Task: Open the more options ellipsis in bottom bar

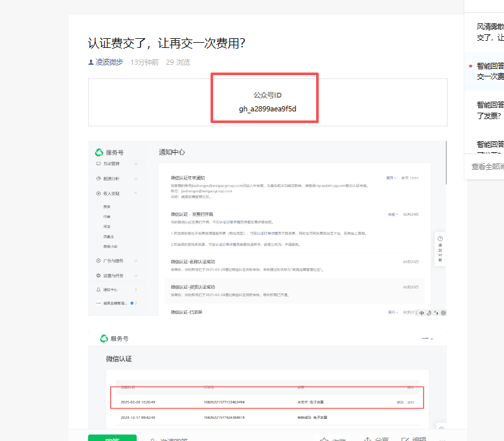Action: coord(442,440)
